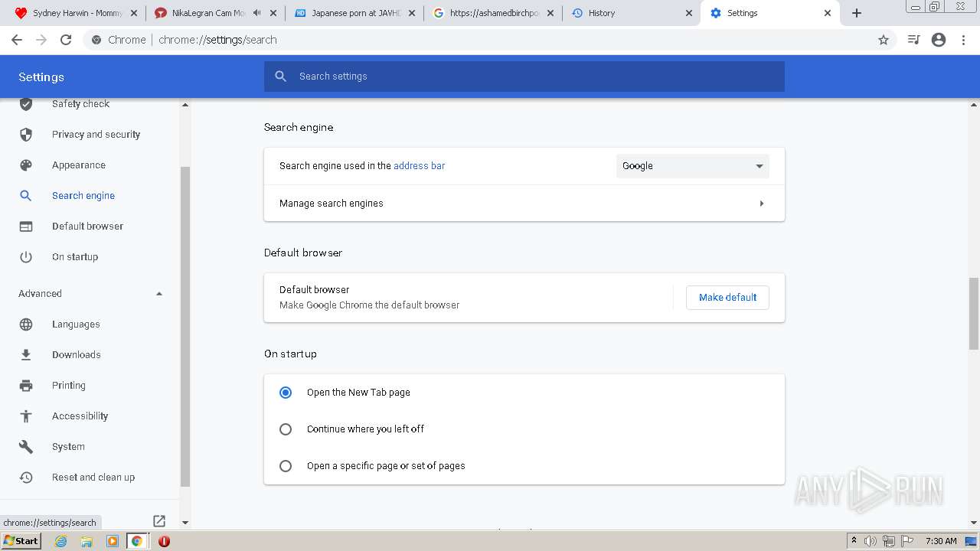Click the System wrench icon
980x551 pixels.
pyautogui.click(x=26, y=447)
